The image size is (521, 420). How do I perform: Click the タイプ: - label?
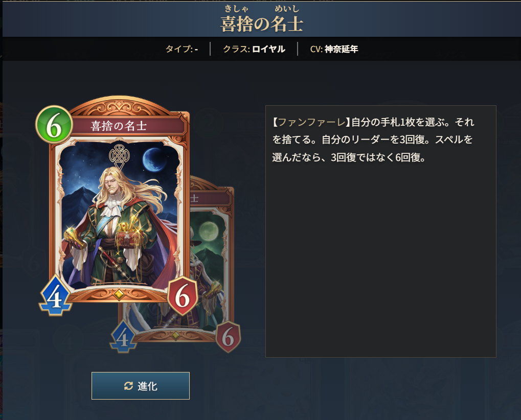click(x=182, y=49)
